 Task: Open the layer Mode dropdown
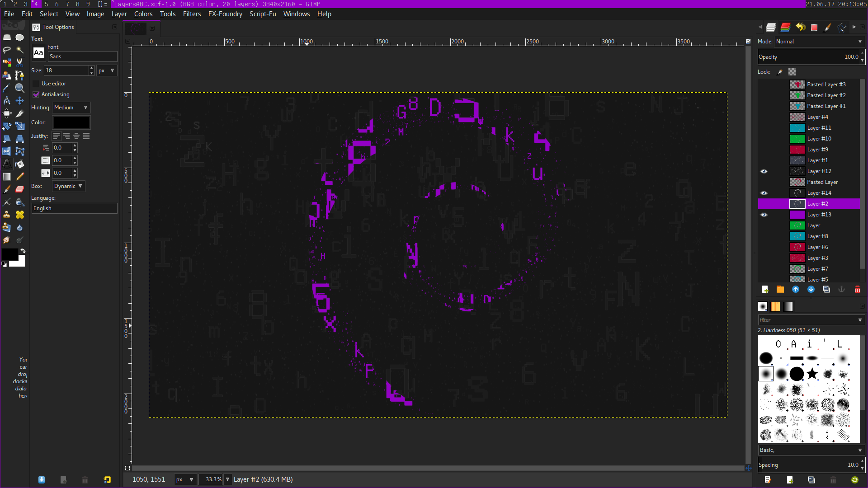tap(819, 42)
